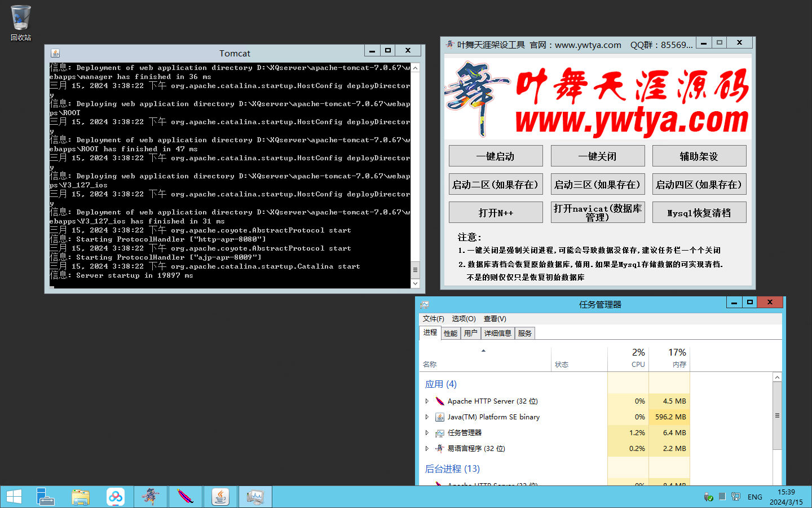Click the 易语言程序 process icon

click(x=440, y=449)
